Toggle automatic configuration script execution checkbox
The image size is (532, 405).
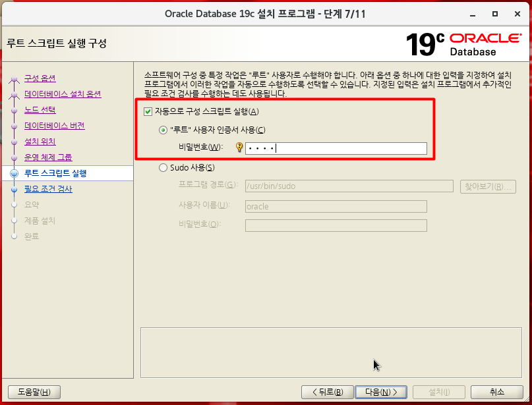point(148,111)
